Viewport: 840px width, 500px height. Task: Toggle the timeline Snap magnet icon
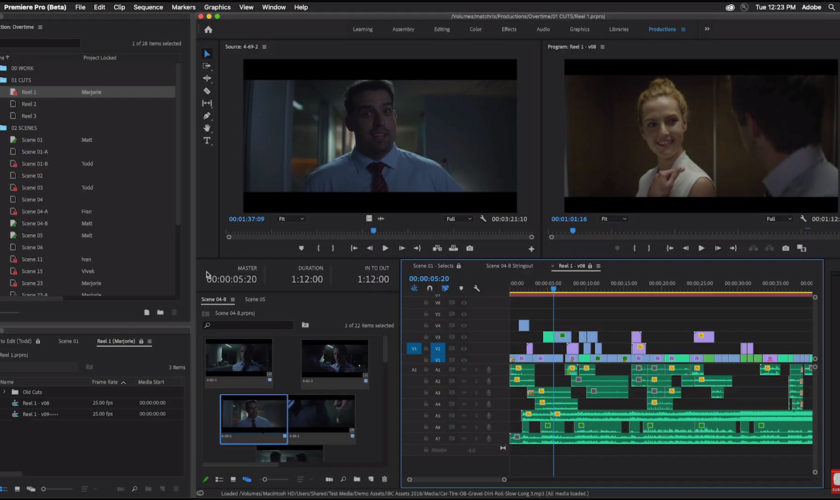[430, 288]
